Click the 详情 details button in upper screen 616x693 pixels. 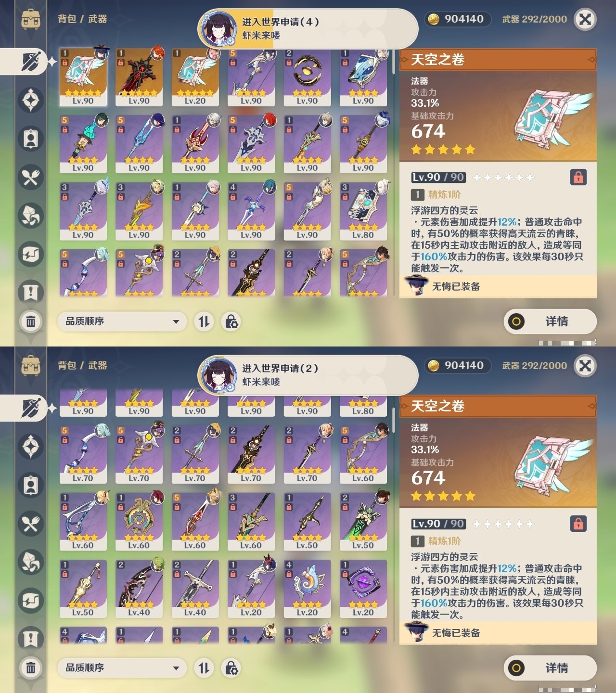coord(550,321)
